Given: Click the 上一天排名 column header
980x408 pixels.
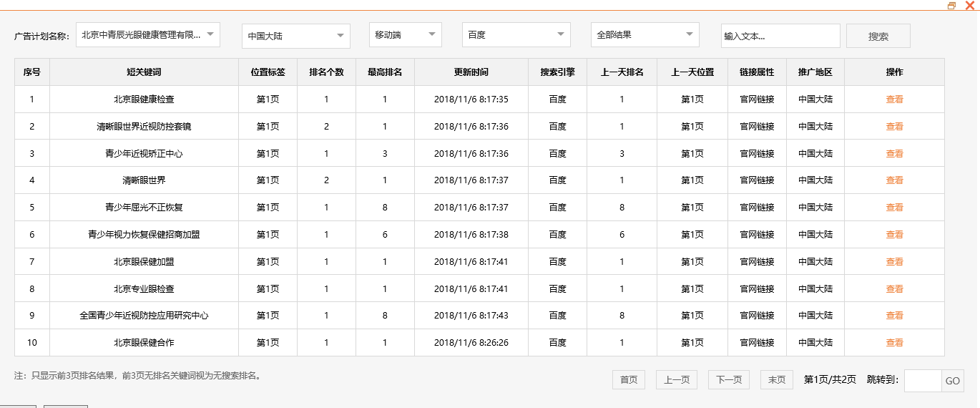Looking at the screenshot, I should point(622,72).
